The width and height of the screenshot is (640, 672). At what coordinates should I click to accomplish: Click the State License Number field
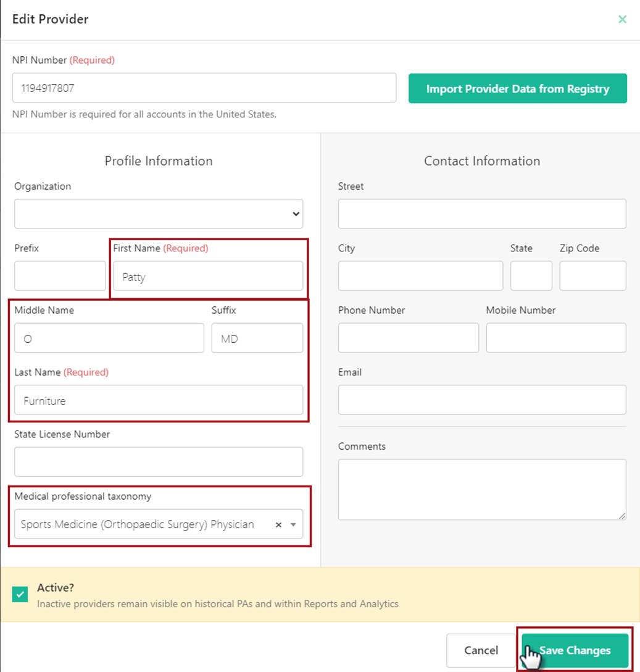[159, 461]
